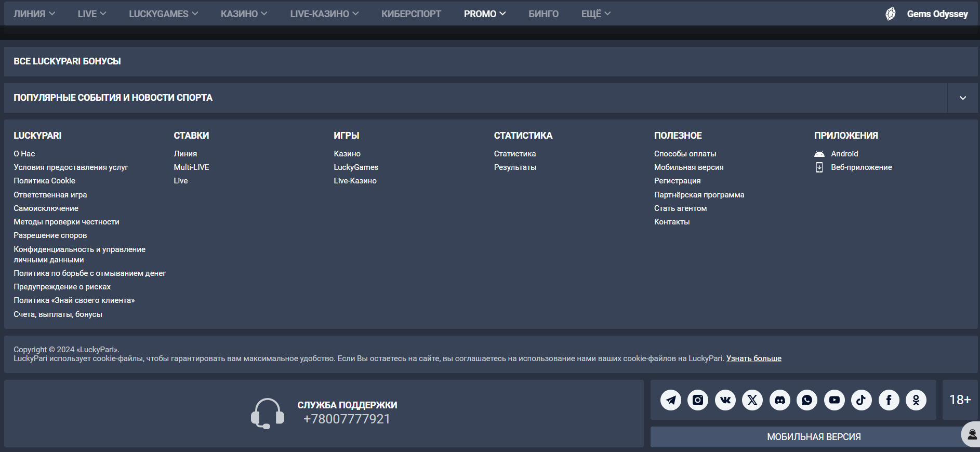Open the КАЗИНО dropdown menu
The image size is (980, 452).
244,14
